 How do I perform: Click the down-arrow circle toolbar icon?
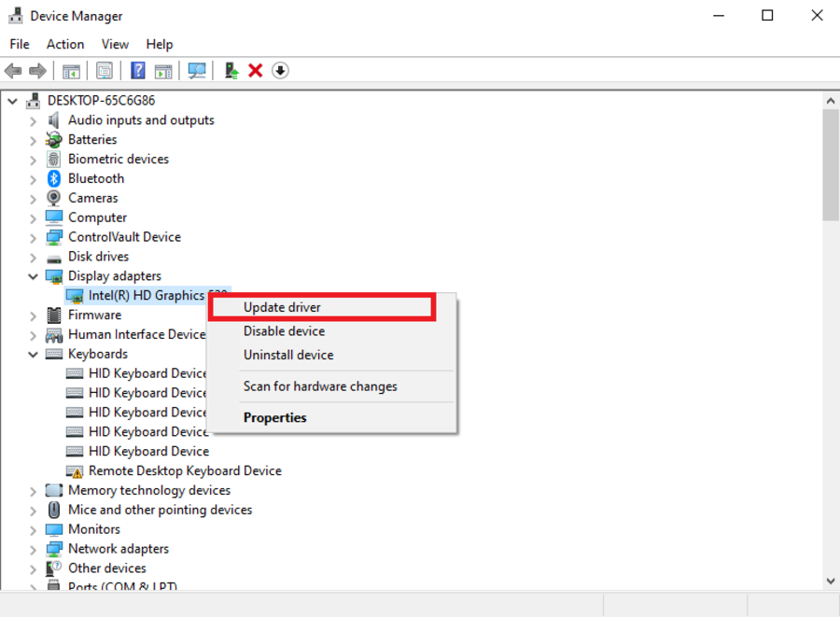click(x=280, y=71)
